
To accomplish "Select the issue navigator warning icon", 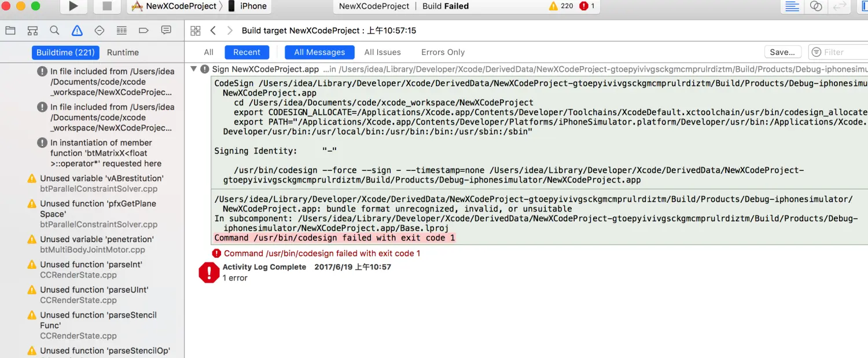I will point(77,31).
